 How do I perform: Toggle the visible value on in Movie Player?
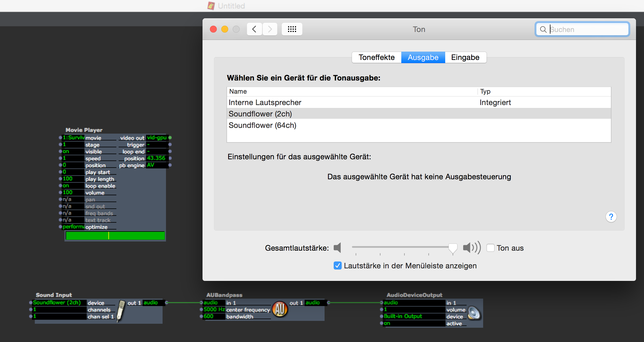pyautogui.click(x=73, y=152)
